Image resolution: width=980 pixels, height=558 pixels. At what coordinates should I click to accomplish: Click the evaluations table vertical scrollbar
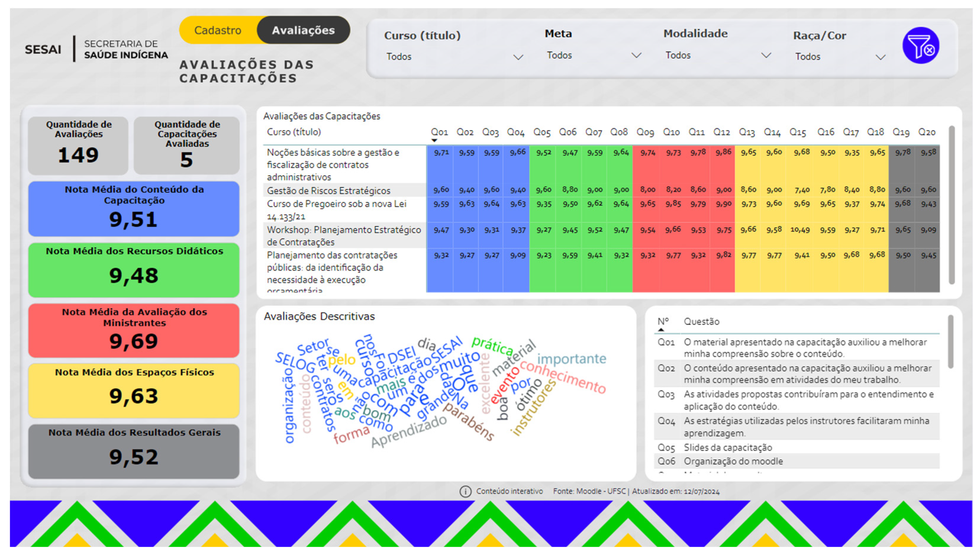pyautogui.click(x=951, y=205)
